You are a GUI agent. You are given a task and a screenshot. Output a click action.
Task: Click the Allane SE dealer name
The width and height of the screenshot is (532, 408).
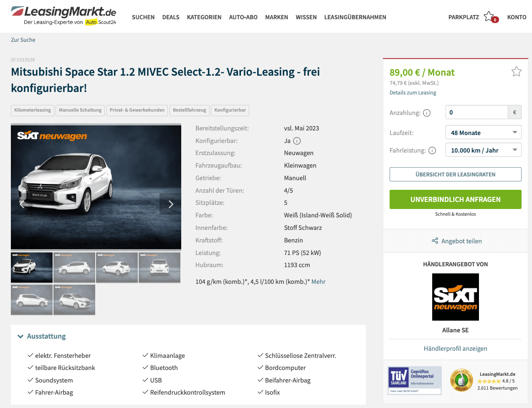coord(456,330)
